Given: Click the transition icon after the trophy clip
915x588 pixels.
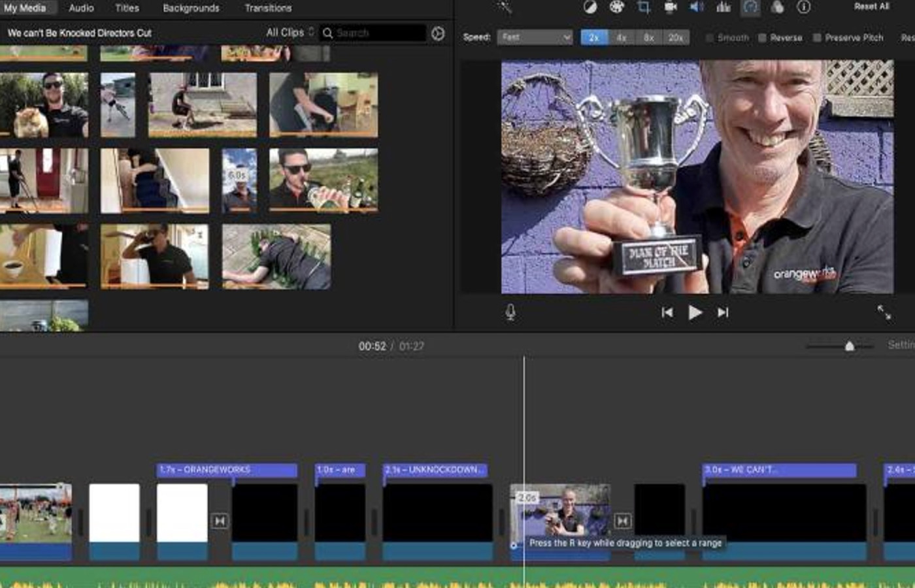Looking at the screenshot, I should (623, 521).
